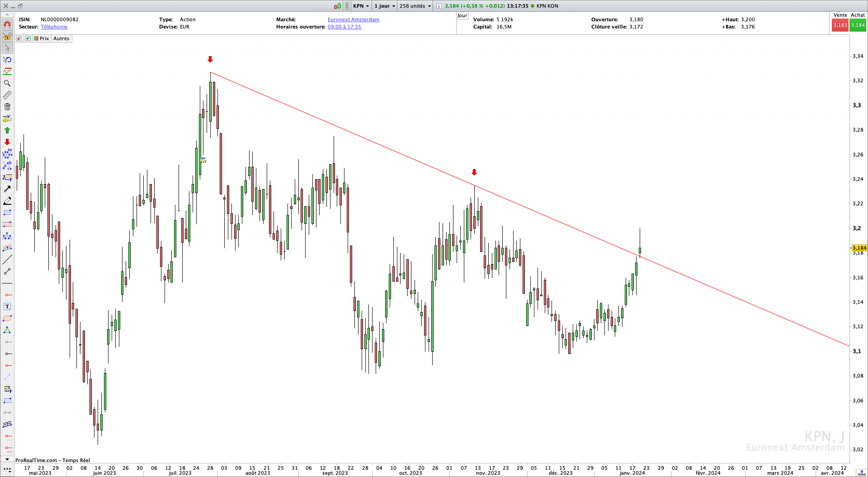Select the plain horizontal line tool
This screenshot has height=477, width=868.
tap(7, 283)
